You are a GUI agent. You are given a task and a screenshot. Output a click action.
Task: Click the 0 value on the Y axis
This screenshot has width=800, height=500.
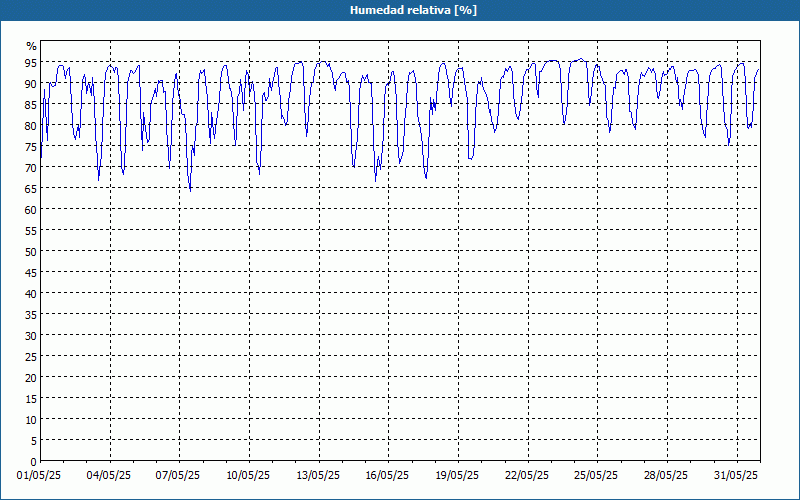[x=34, y=462]
